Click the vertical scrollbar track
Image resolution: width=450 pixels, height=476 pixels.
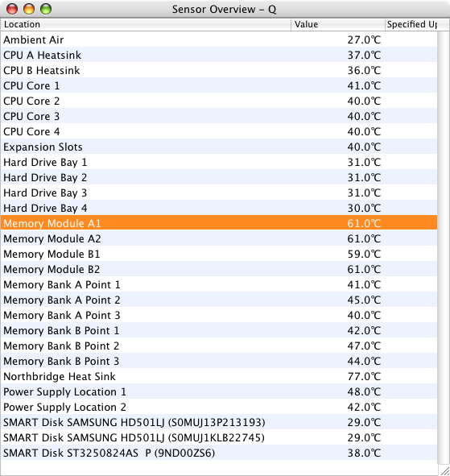click(x=444, y=247)
